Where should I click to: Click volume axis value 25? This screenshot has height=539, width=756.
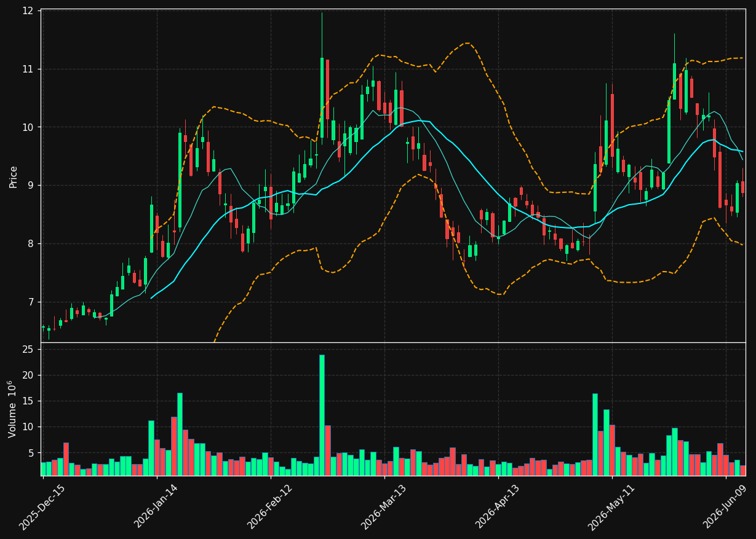click(28, 350)
